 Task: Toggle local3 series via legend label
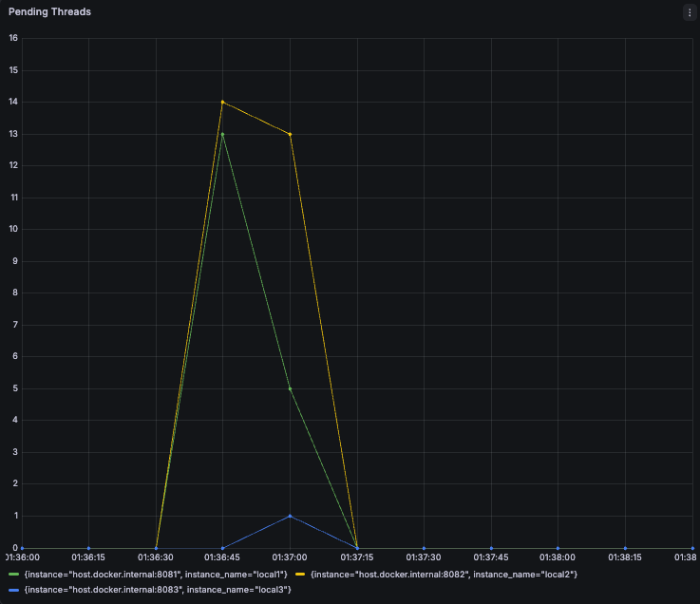pyautogui.click(x=158, y=590)
